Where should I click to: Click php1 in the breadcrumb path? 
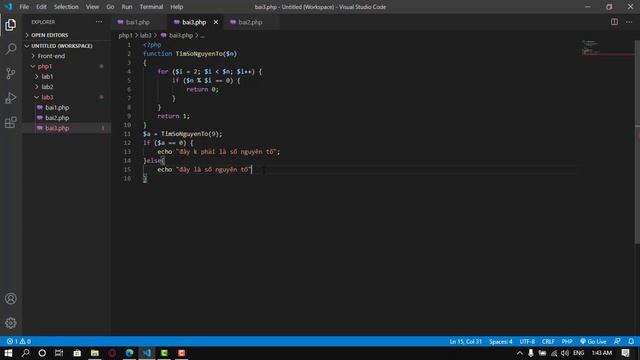[125, 36]
